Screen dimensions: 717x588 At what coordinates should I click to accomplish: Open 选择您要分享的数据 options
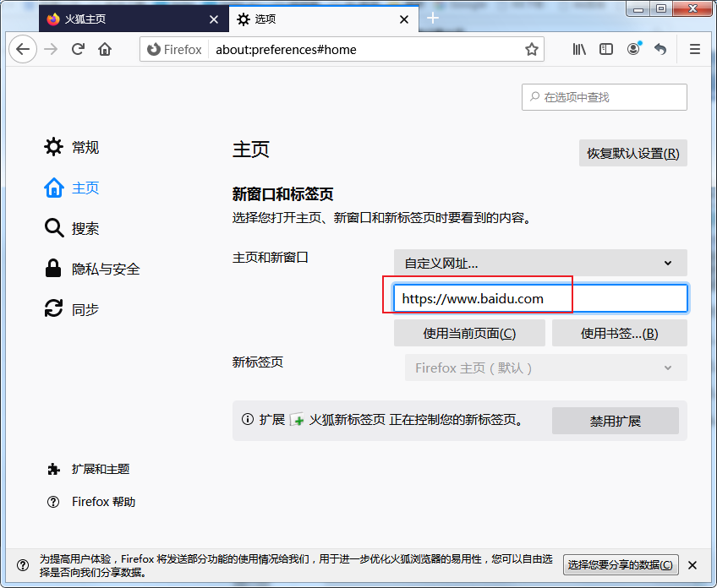tap(621, 565)
